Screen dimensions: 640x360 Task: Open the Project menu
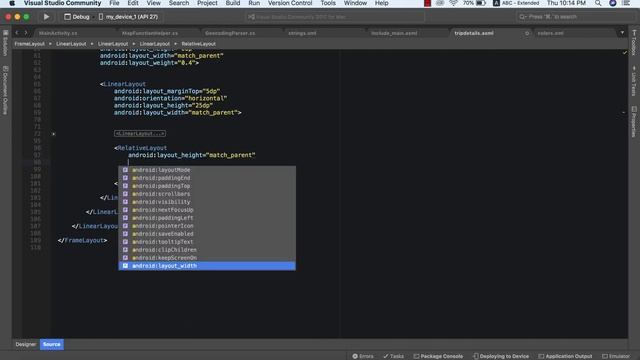(207, 3)
